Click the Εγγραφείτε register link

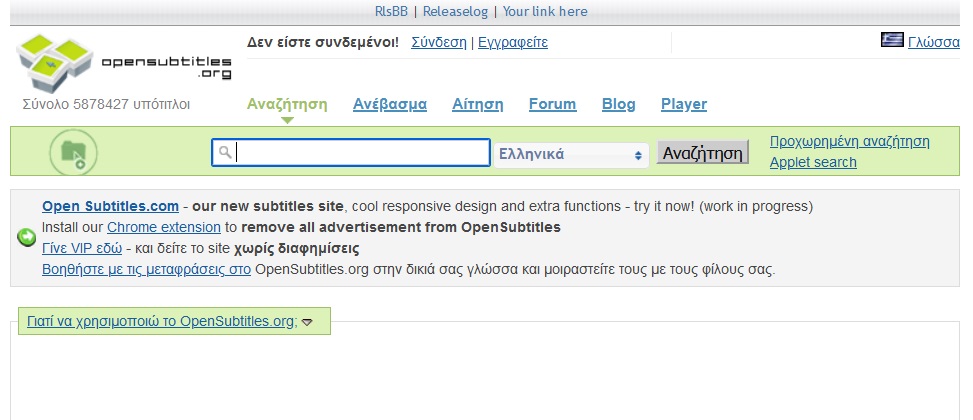coord(513,42)
